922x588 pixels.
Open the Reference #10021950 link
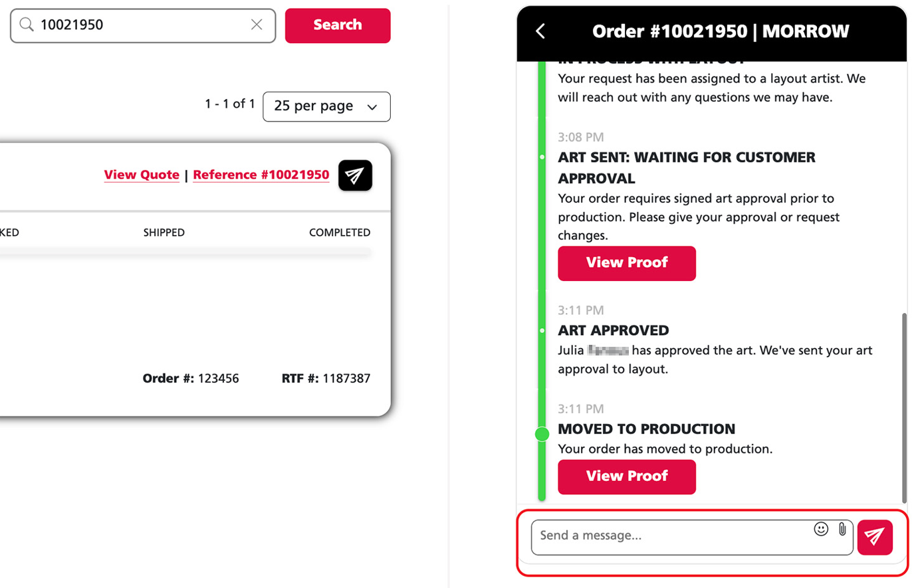pyautogui.click(x=261, y=175)
